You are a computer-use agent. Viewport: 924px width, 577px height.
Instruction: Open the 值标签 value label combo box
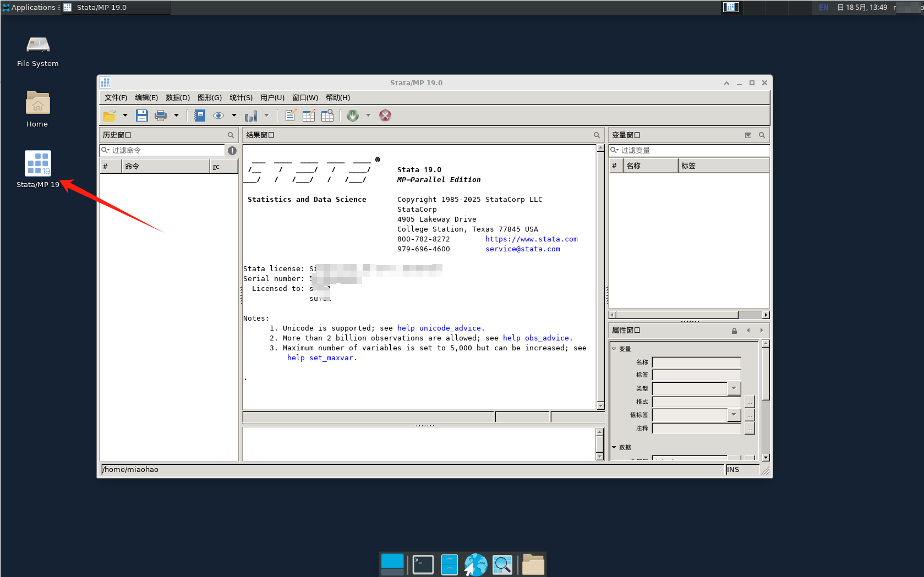(x=696, y=415)
